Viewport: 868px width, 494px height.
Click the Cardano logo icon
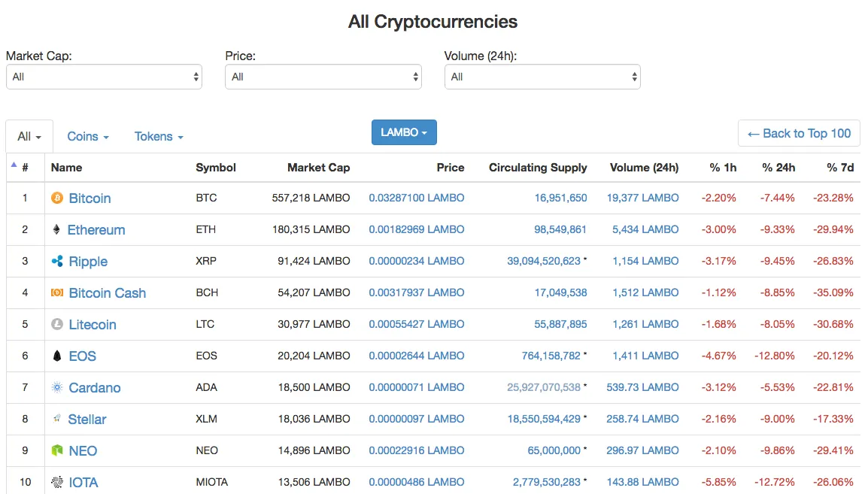pyautogui.click(x=57, y=387)
